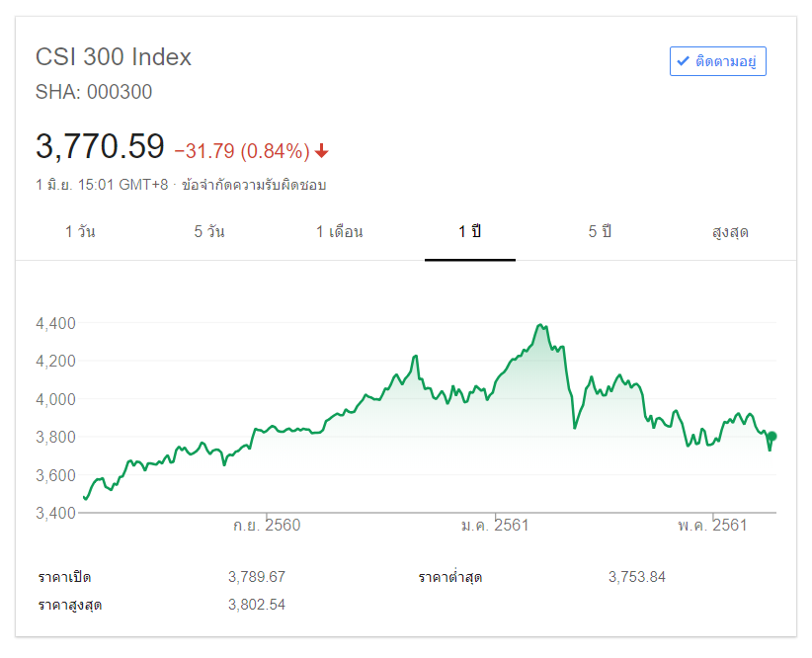This screenshot has height=658, width=812.
Task: Click the "ก.ย. 2560" date axis label
Action: [x=267, y=525]
